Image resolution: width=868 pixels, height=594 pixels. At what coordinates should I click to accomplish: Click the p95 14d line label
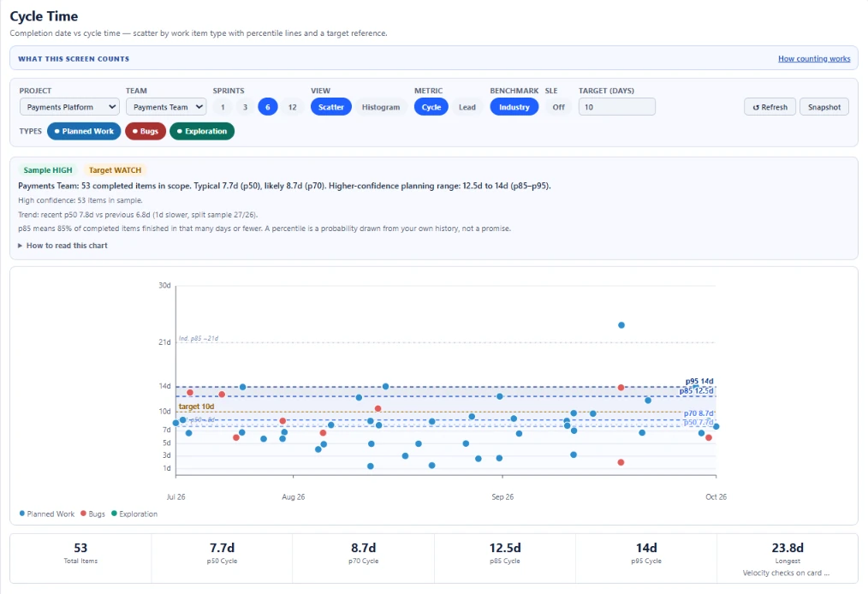(699, 381)
